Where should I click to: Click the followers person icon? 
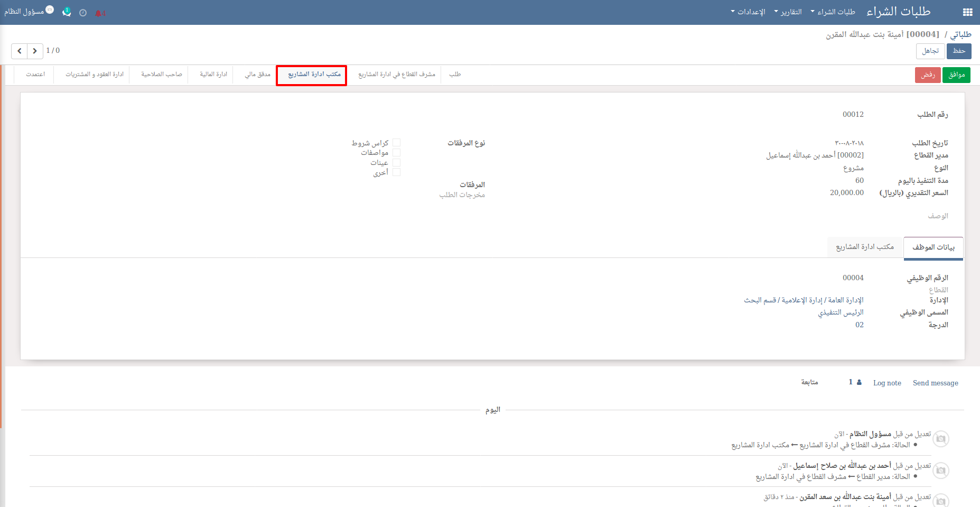(x=859, y=382)
